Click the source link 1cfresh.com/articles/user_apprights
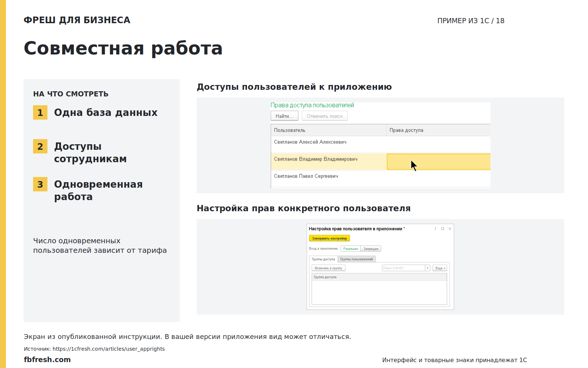 tap(108, 349)
